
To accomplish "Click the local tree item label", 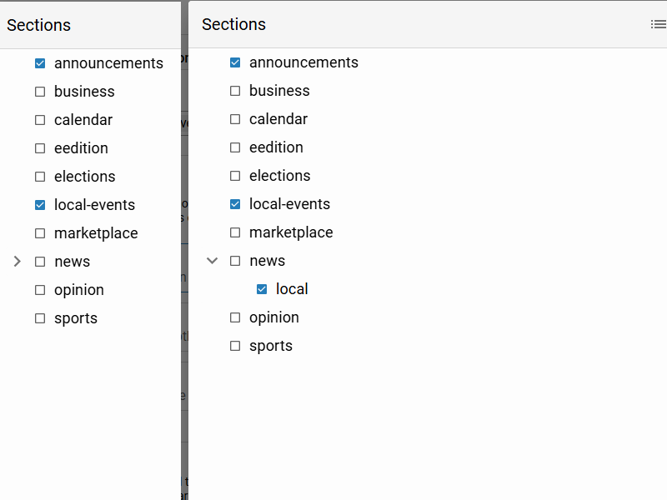I will [292, 289].
